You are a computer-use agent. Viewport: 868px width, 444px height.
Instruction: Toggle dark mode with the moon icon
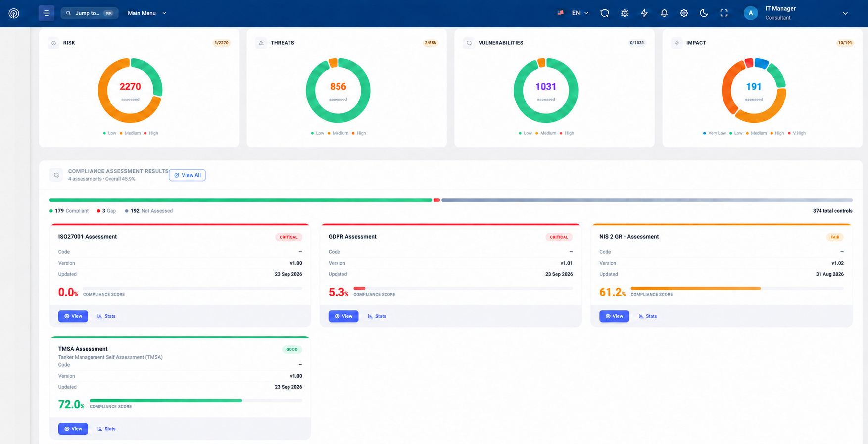pos(704,13)
